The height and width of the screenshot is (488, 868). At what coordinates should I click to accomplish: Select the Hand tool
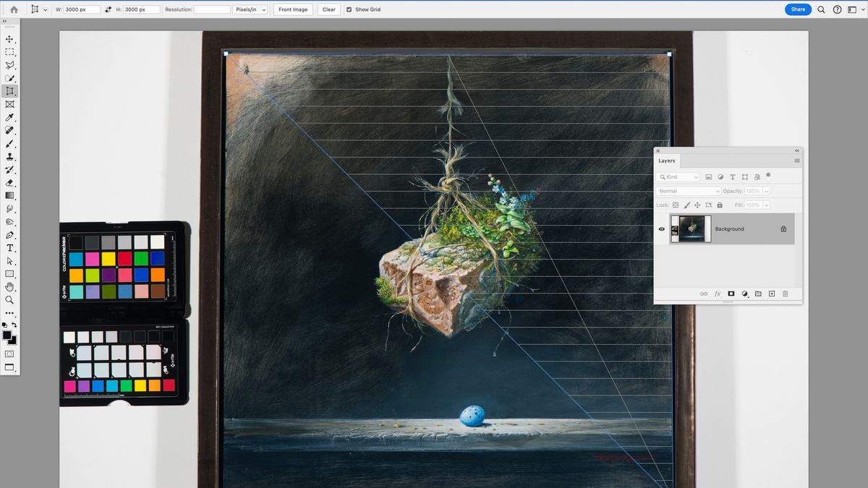click(9, 287)
